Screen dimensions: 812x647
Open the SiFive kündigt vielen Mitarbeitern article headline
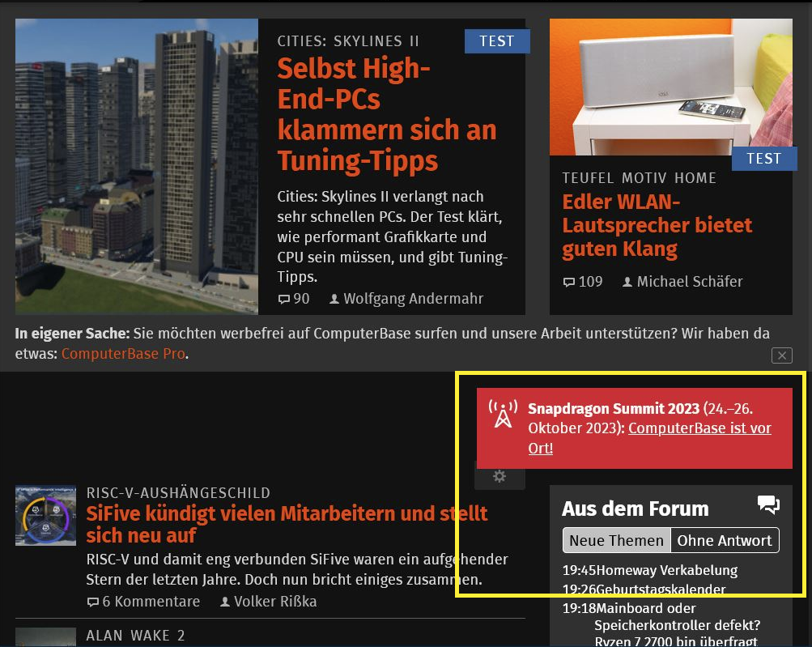(287, 524)
